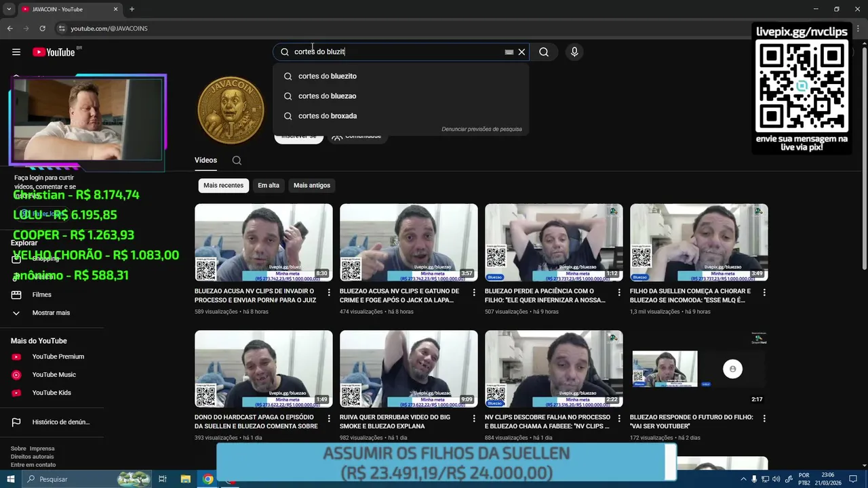The image size is (868, 488).
Task: Open thumbnail of 2:17 'FUTURO DO FILHO' video
Action: tap(699, 369)
